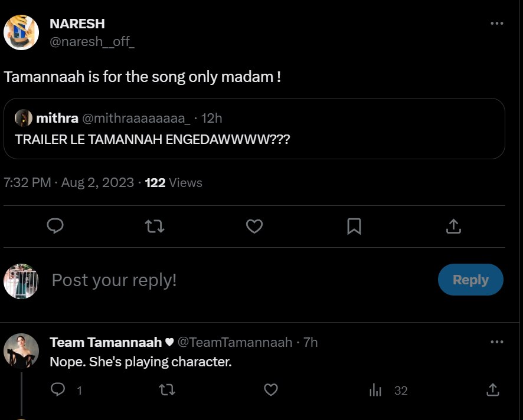Like the main tweet by NARESH
523x420 pixels.
[x=254, y=226]
